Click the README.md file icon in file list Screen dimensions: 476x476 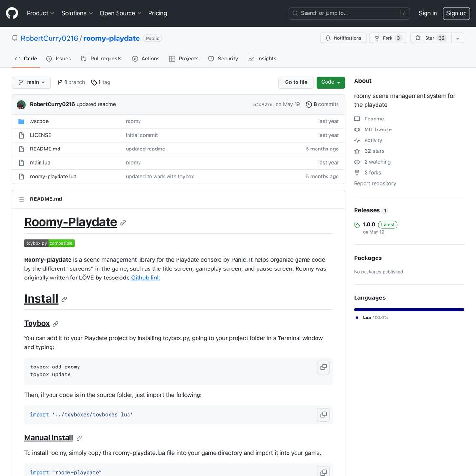pos(21,149)
